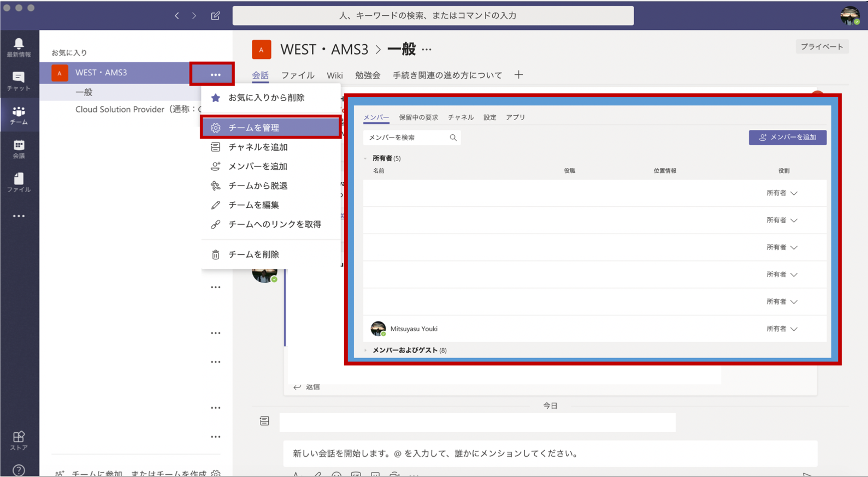Click the プライベート label button
Screen dimensions: 868x477
pyautogui.click(x=822, y=47)
